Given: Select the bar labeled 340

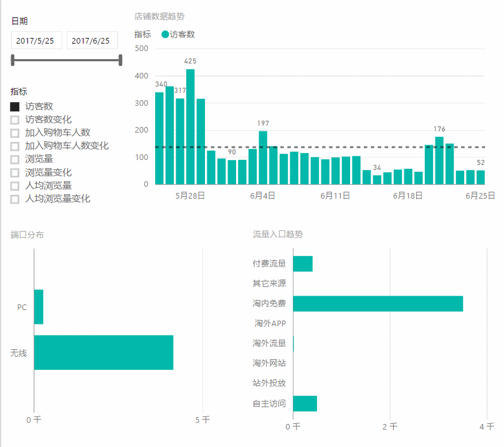Looking at the screenshot, I should [x=159, y=138].
